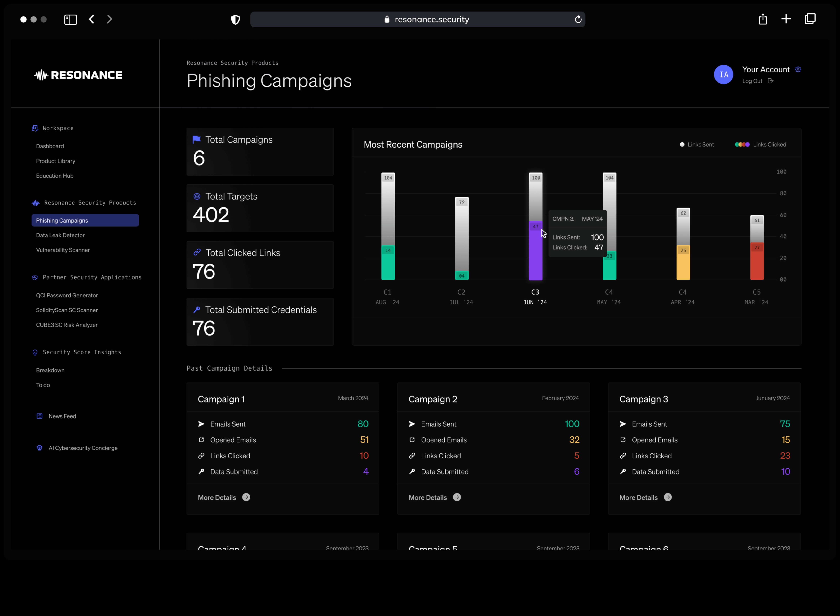The height and width of the screenshot is (616, 840).
Task: Click Campaign 1 More Details arrow
Action: (246, 497)
